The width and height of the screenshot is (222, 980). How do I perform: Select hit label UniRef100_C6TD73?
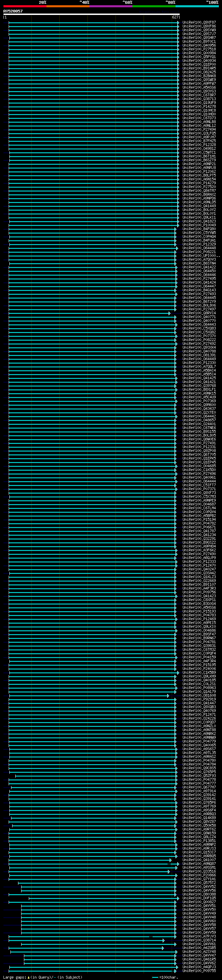point(199,118)
